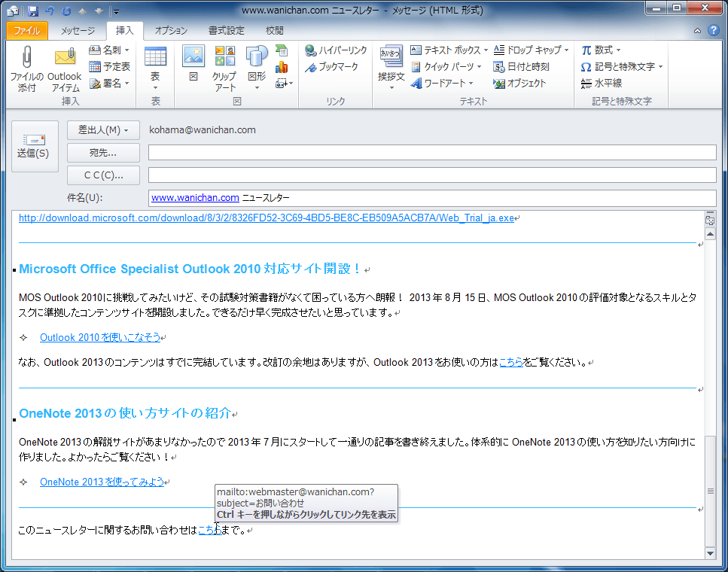Open the ワードアート gallery
This screenshot has width=728, height=572.
[x=442, y=83]
